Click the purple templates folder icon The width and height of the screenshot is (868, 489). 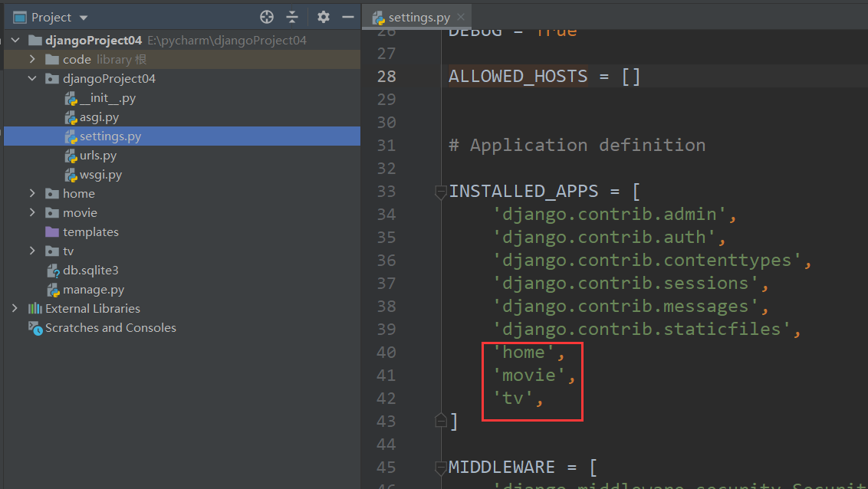[x=52, y=231]
